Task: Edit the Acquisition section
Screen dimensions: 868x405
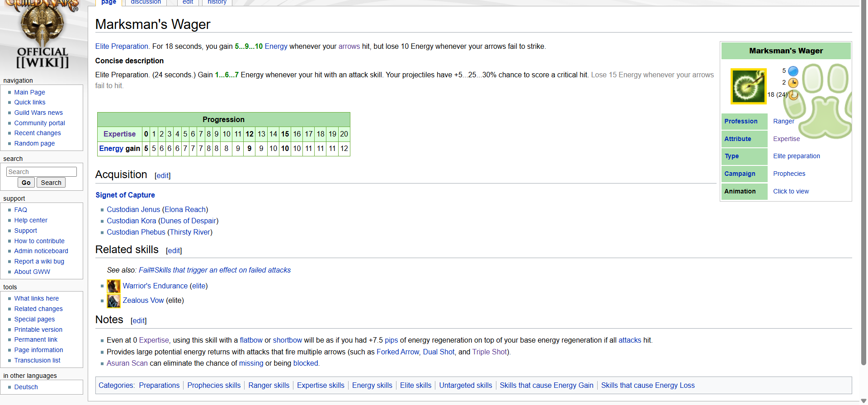Action: (x=163, y=176)
